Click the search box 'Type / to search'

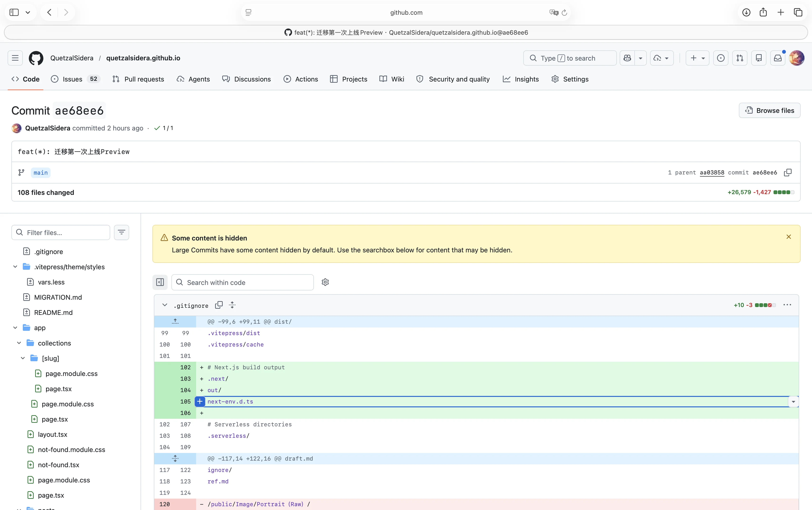pyautogui.click(x=570, y=58)
